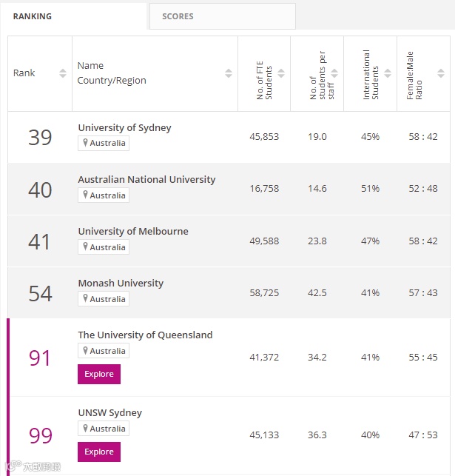Open UNSW Sydney name link
The height and width of the screenshot is (476, 455).
(x=109, y=412)
